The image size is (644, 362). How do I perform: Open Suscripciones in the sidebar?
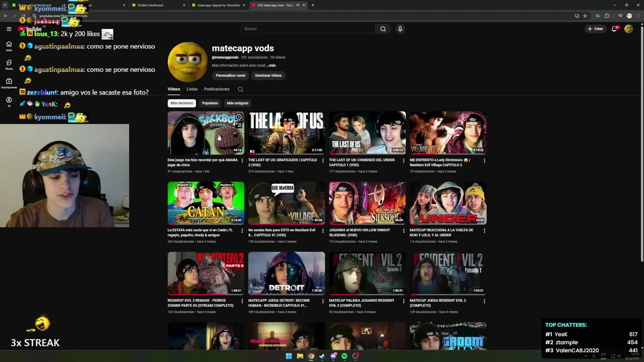click(x=9, y=83)
